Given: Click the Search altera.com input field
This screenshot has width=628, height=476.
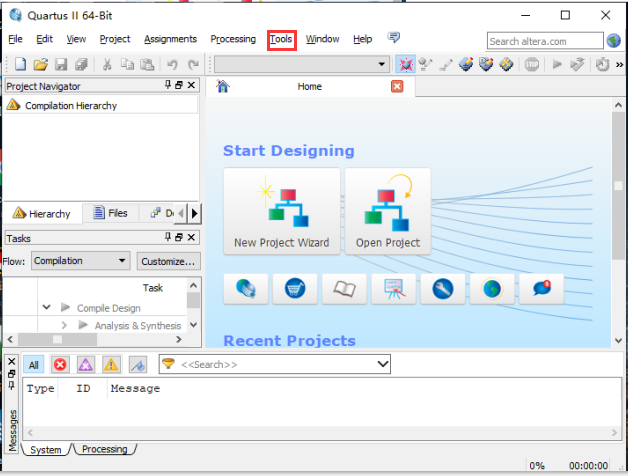Looking at the screenshot, I should (544, 41).
